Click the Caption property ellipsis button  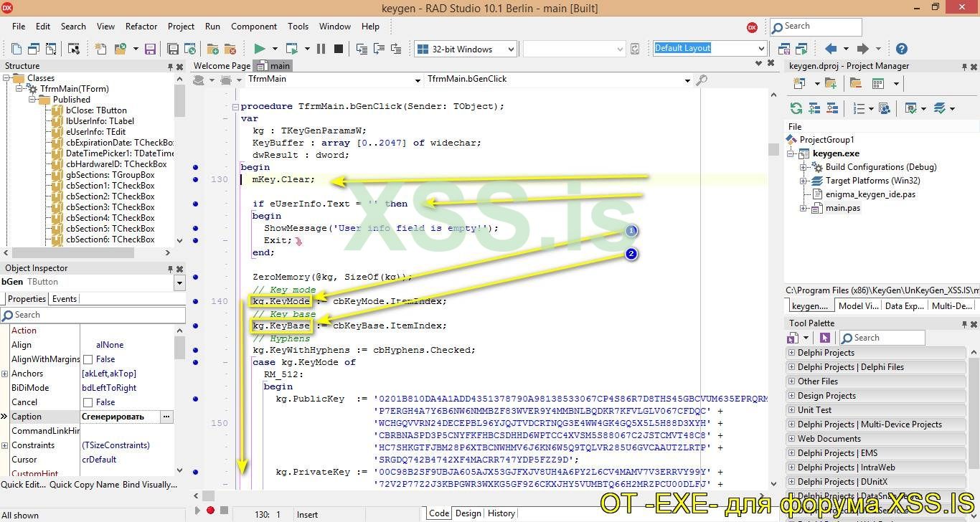tap(166, 417)
